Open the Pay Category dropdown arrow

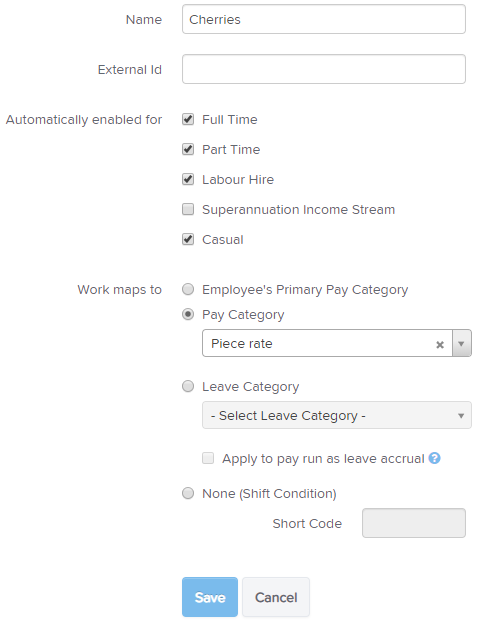(461, 343)
